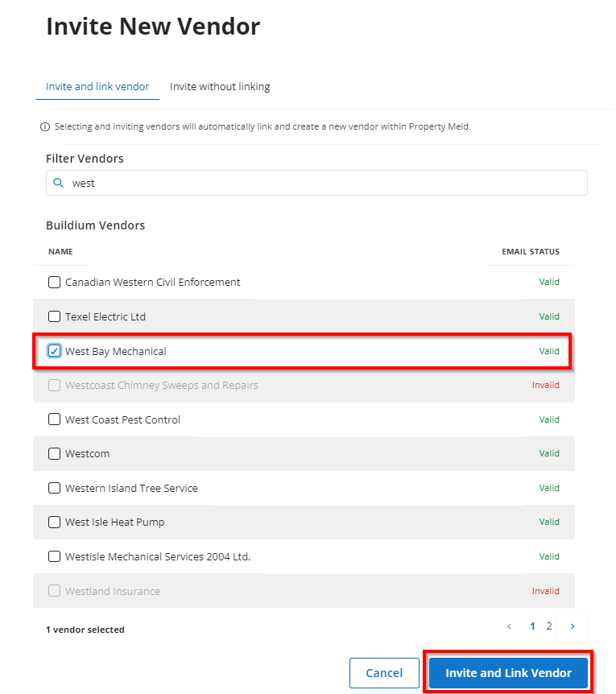Click West Bay Mechanical vendor name

point(116,351)
